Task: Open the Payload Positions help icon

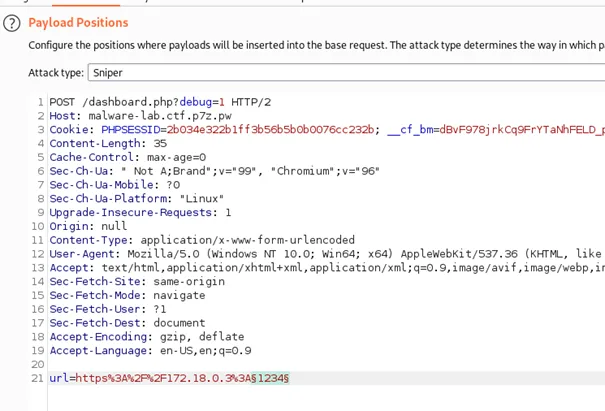Action: point(12,23)
